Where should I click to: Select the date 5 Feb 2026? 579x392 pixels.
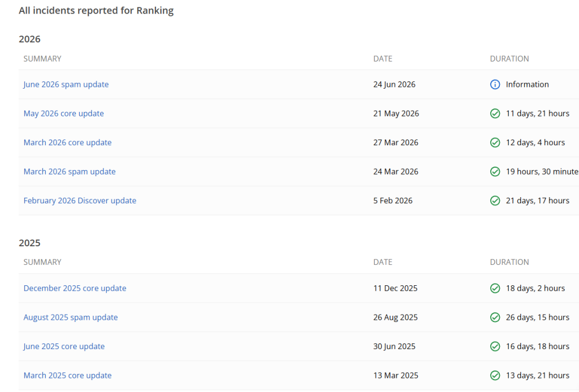pos(393,201)
